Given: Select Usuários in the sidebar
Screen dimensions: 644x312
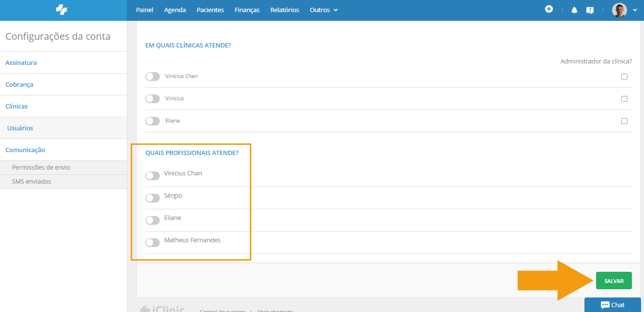Looking at the screenshot, I should tap(63, 128).
